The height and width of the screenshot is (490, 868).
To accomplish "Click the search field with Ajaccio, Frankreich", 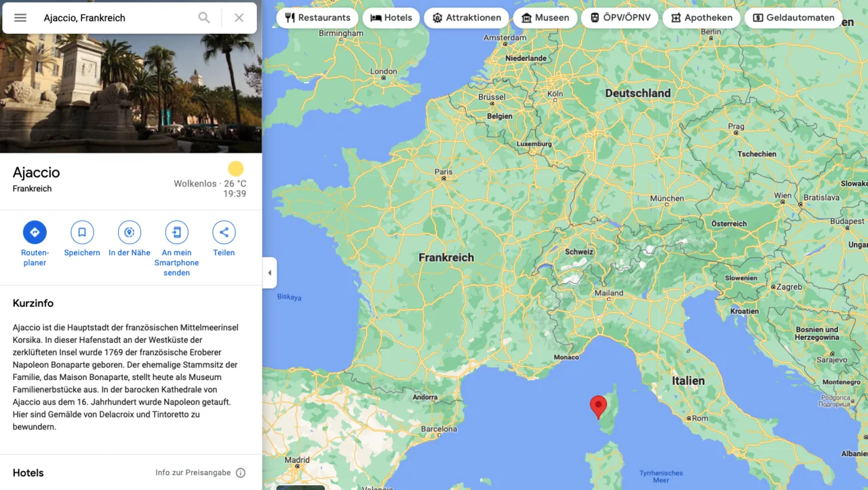I will click(x=115, y=18).
